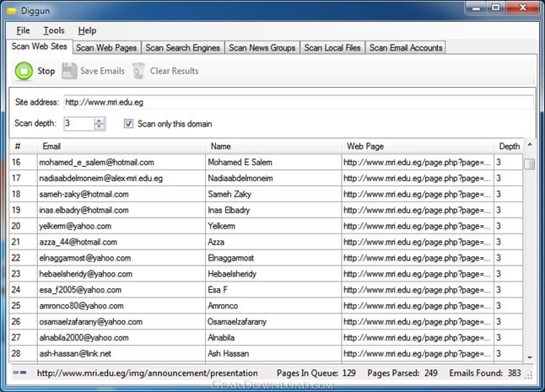Minimize the Diggun window
545x392 pixels.
[x=476, y=8]
